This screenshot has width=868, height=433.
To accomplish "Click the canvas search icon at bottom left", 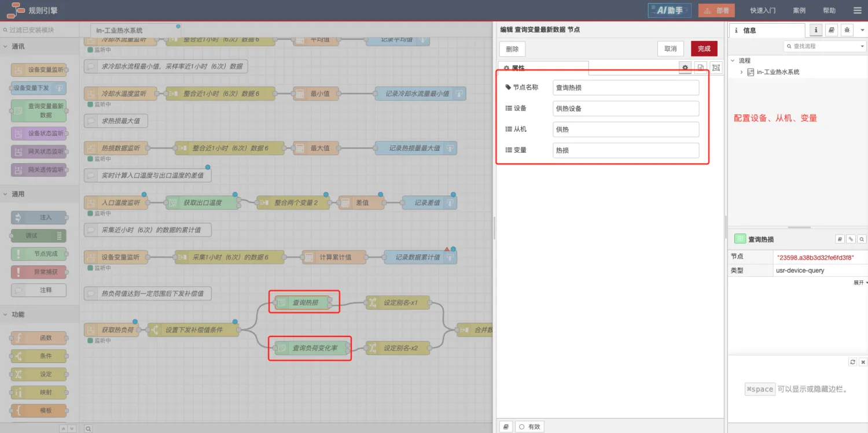I will pyautogui.click(x=89, y=428).
